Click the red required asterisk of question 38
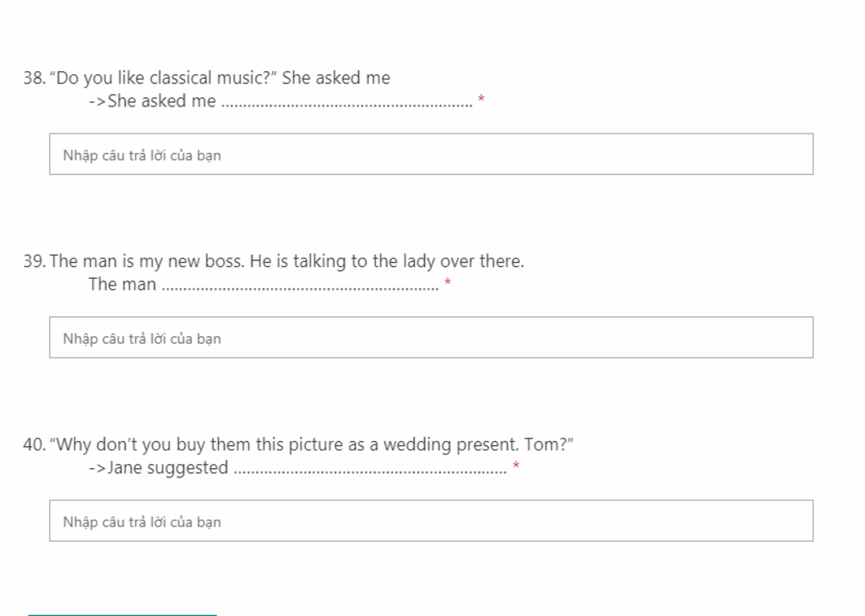 pos(481,99)
